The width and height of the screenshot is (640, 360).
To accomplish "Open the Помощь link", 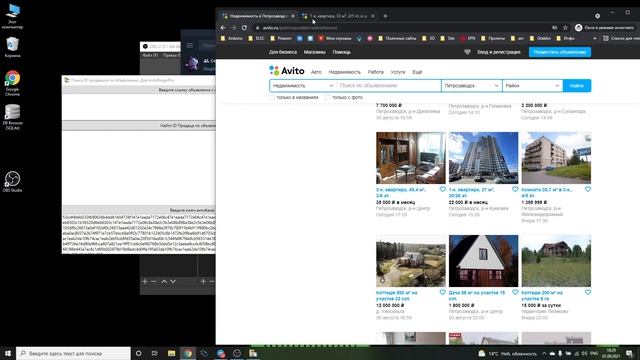I will click(x=342, y=52).
